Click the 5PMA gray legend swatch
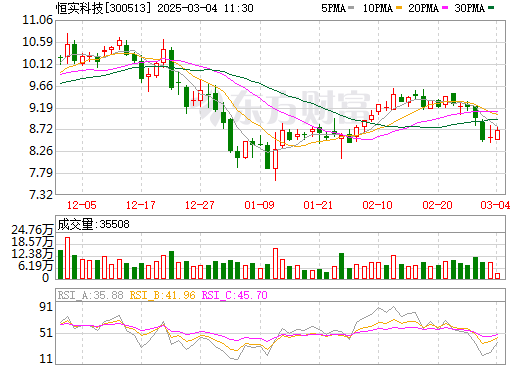Image resolution: width=520 pixels, height=365 pixels. [x=351, y=8]
